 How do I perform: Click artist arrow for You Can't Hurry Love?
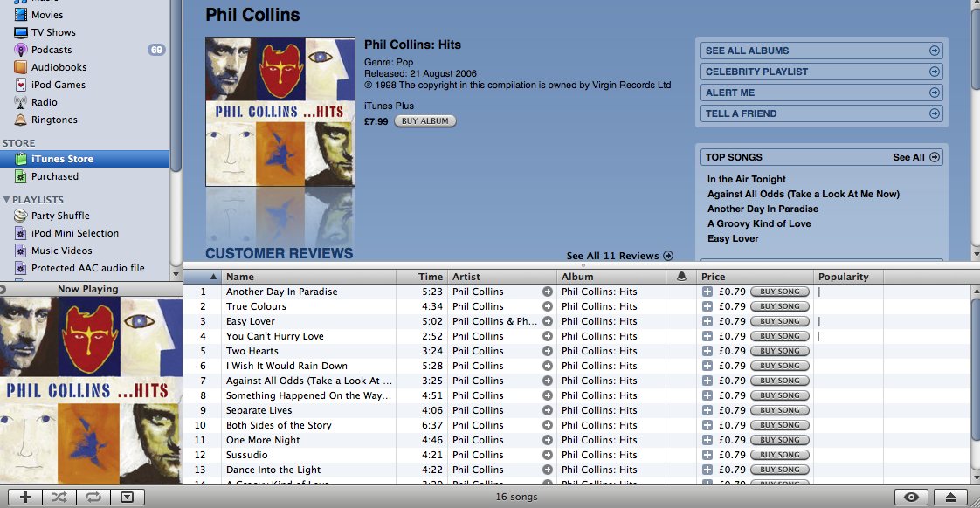click(x=548, y=336)
